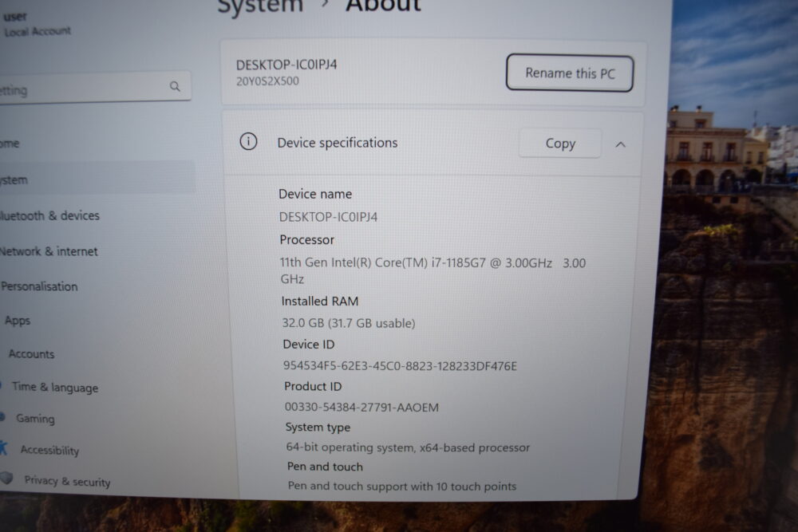Open Time & language settings
This screenshot has width=798, height=532.
tap(55, 388)
